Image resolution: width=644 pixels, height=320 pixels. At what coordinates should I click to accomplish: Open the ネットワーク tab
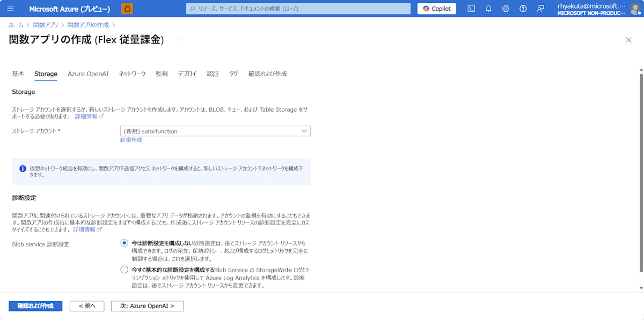click(132, 74)
